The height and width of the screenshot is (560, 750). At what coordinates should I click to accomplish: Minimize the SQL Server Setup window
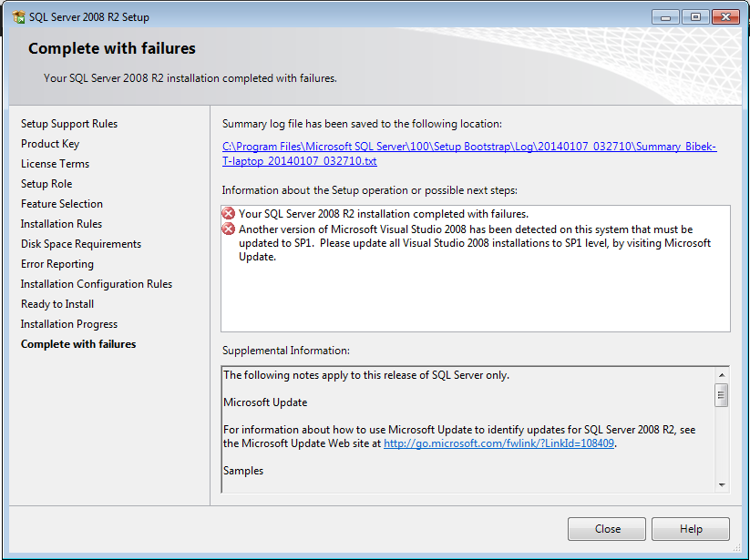click(665, 17)
